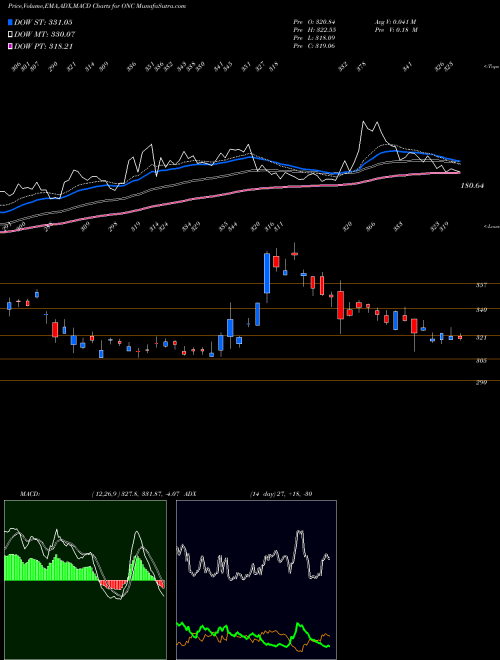This screenshot has height=660, width=500.
Task: Select the 'DOW MT: 330.07' legend text
Action: pos(45,35)
